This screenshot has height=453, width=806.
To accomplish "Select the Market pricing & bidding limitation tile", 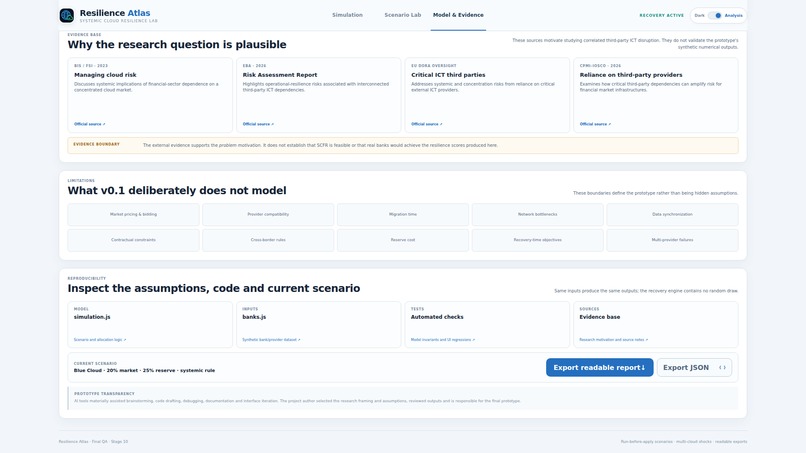I will point(133,214).
